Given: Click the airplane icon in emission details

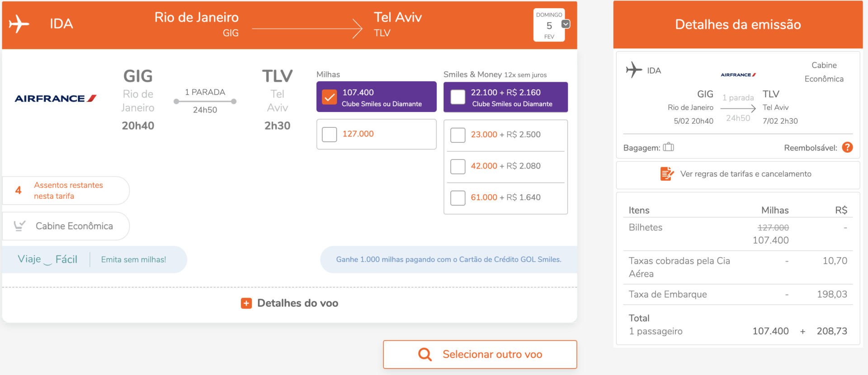Looking at the screenshot, I should tap(634, 70).
